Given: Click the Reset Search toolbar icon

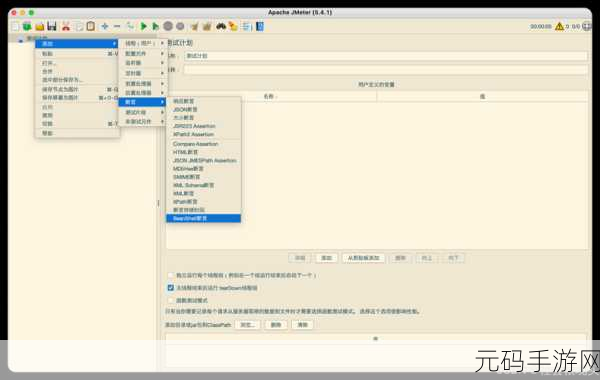Looking at the screenshot, I should pos(233,26).
